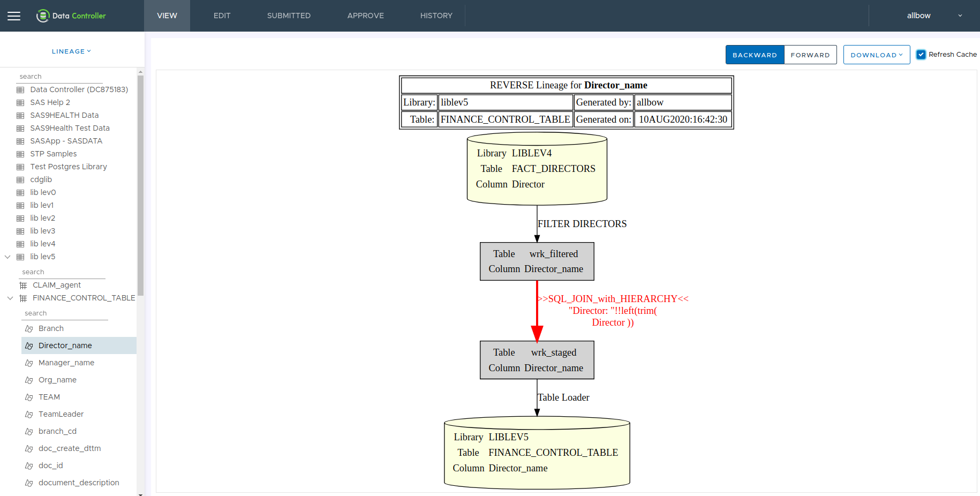The width and height of the screenshot is (980, 496).
Task: Select Backward lineage direction
Action: (755, 55)
